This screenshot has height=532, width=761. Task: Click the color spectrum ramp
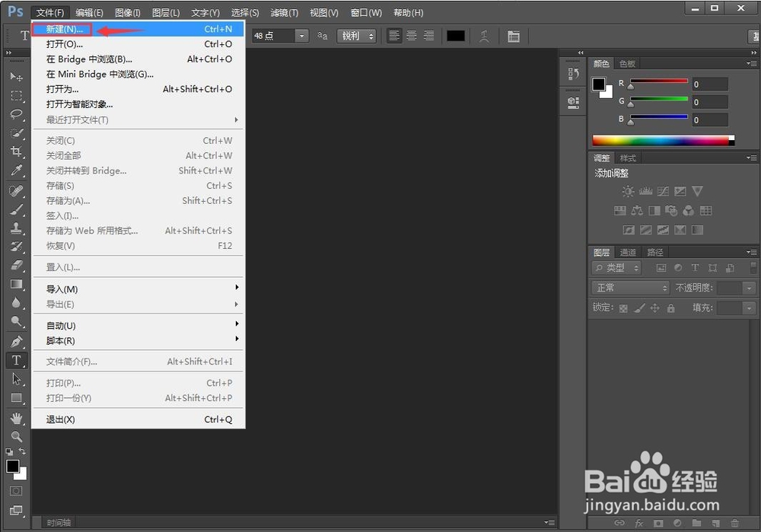(663, 140)
